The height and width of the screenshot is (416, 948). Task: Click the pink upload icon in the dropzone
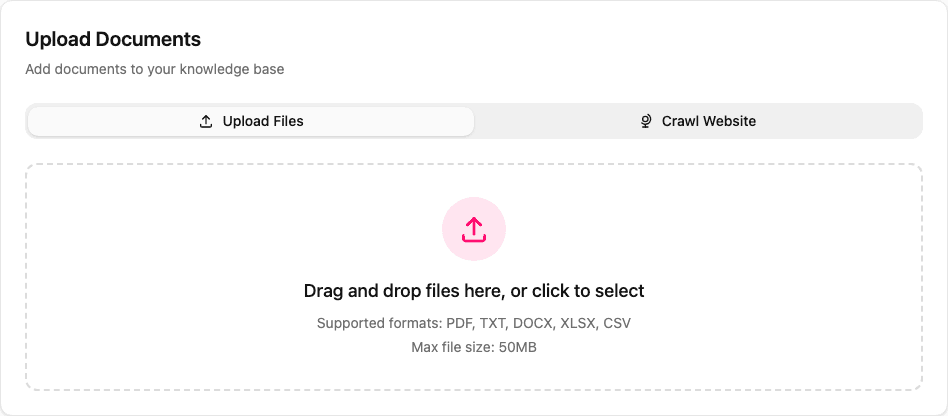tap(474, 229)
